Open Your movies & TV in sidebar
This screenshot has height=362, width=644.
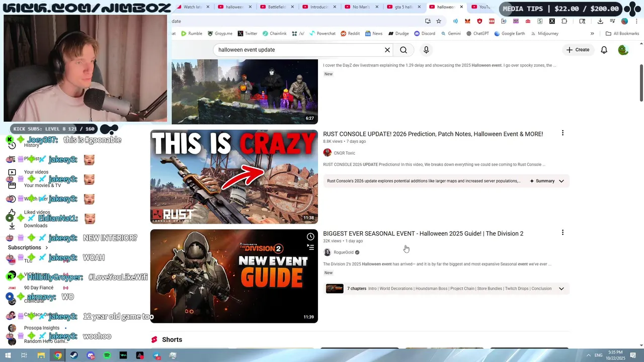tap(42, 186)
